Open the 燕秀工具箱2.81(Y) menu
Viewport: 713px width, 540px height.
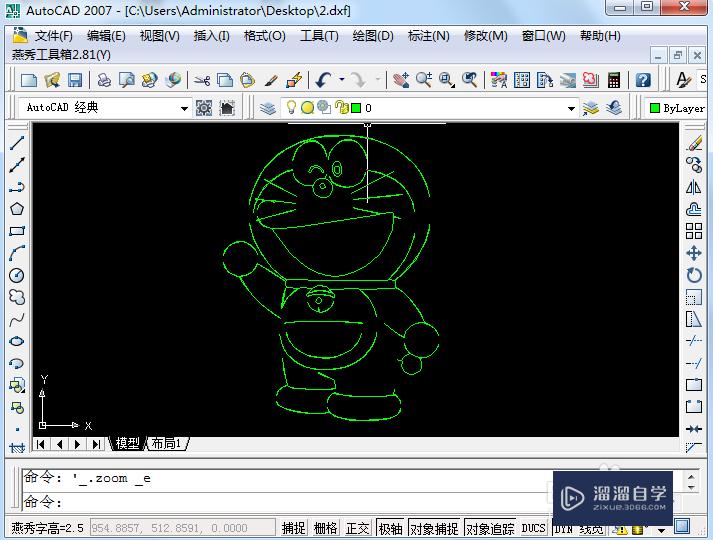61,55
